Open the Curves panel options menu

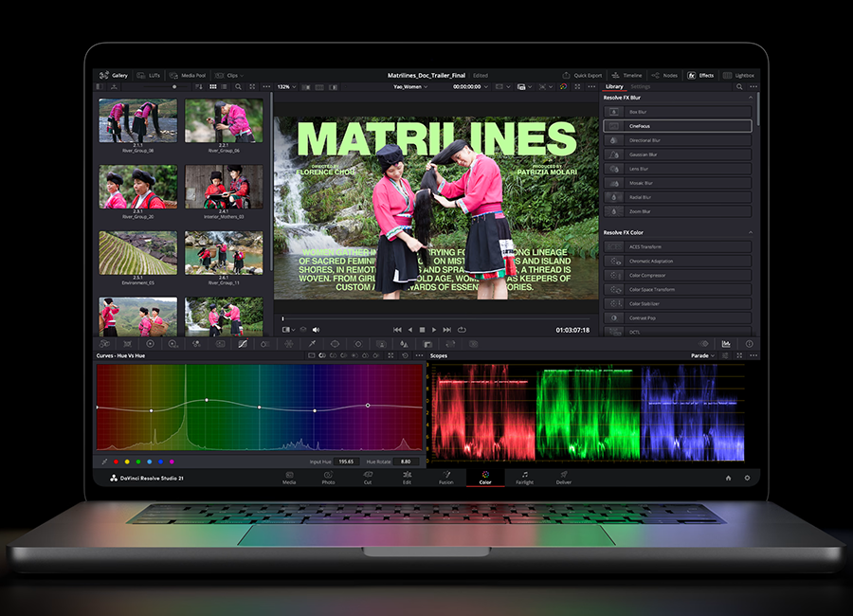pyautogui.click(x=419, y=355)
